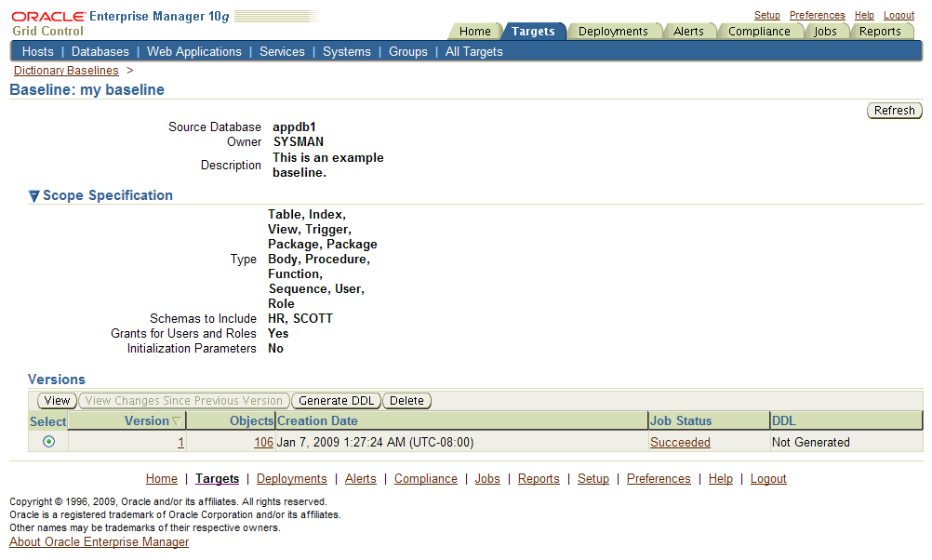Open the 106 objects link
This screenshot has width=932, height=560.
click(x=263, y=442)
